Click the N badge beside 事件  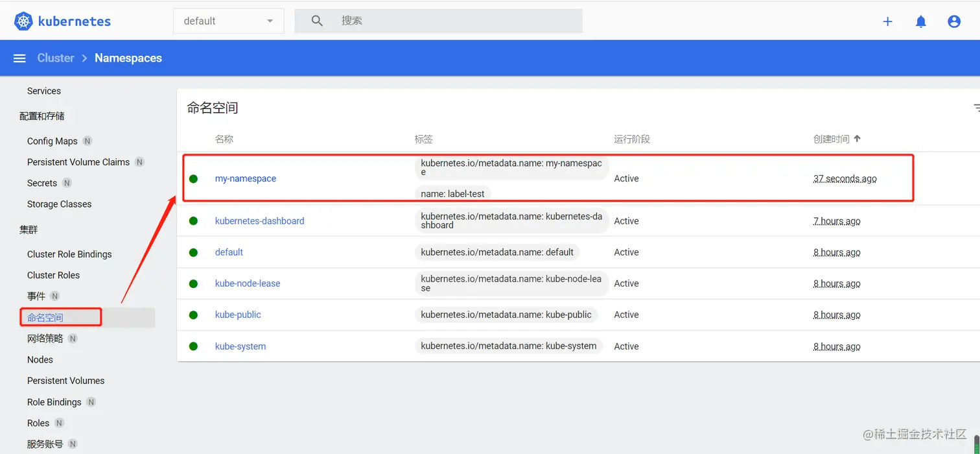(x=55, y=296)
